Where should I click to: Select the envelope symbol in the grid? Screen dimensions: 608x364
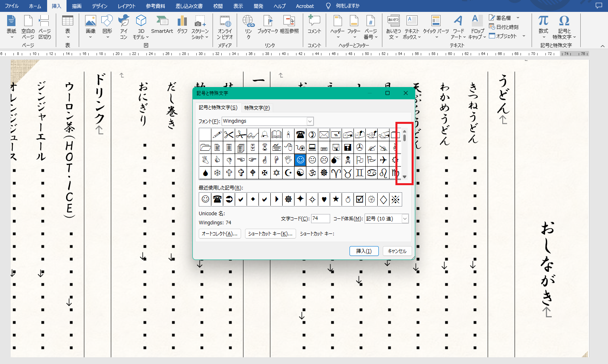tap(324, 135)
